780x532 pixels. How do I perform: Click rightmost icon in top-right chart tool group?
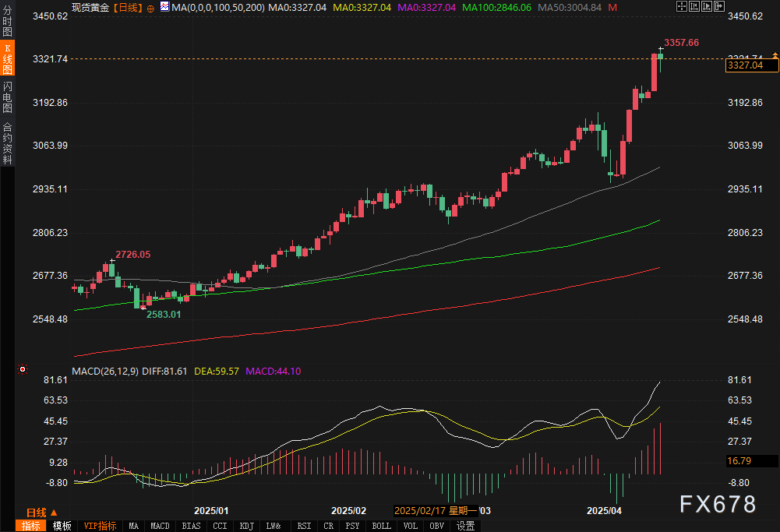tap(718, 6)
